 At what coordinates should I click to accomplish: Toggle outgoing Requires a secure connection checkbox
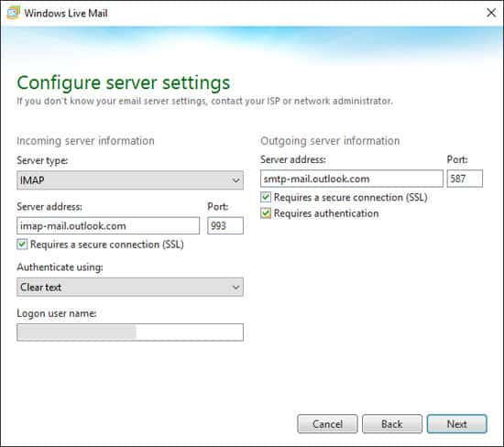[x=266, y=197]
